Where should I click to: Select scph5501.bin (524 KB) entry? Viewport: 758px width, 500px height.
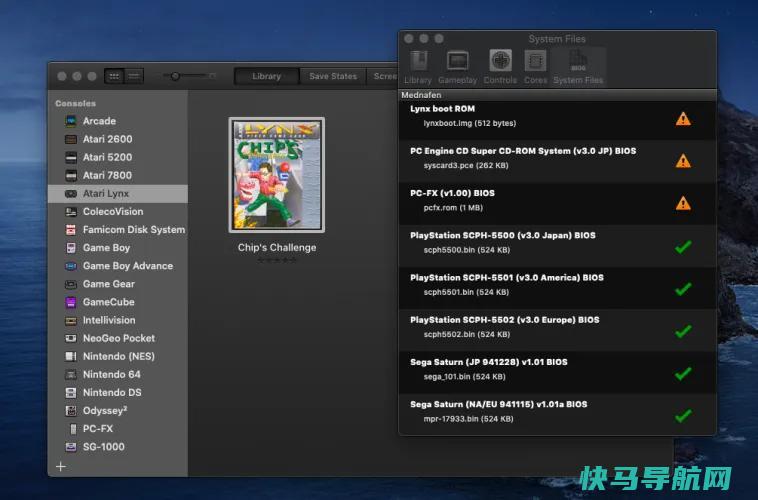tap(466, 292)
